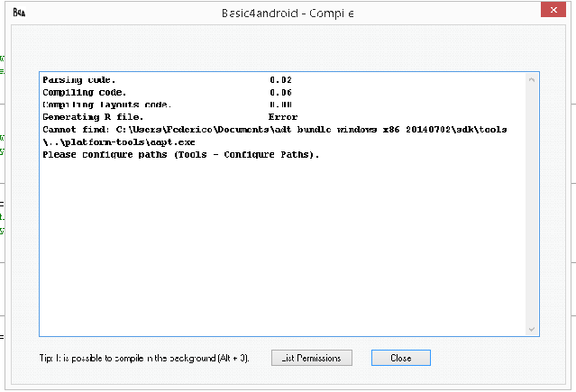The image size is (576, 392).
Task: Click the log scrollbar down arrow
Action: point(532,329)
